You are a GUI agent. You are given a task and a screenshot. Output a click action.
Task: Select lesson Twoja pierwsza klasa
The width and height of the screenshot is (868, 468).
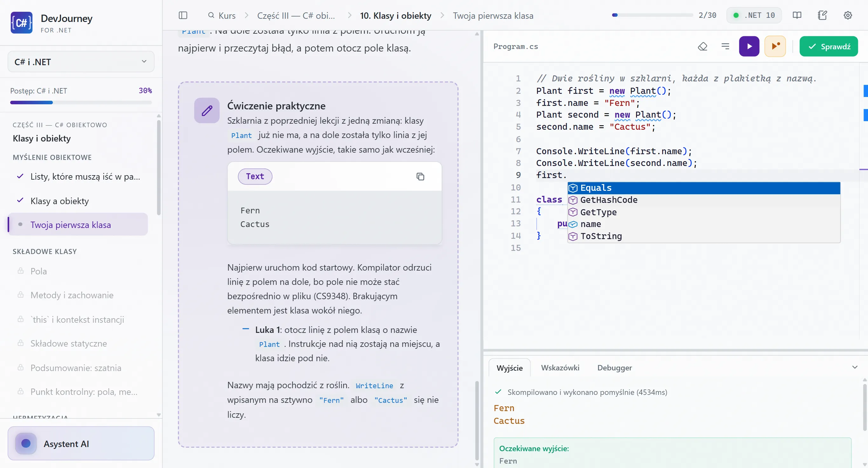pyautogui.click(x=78, y=224)
